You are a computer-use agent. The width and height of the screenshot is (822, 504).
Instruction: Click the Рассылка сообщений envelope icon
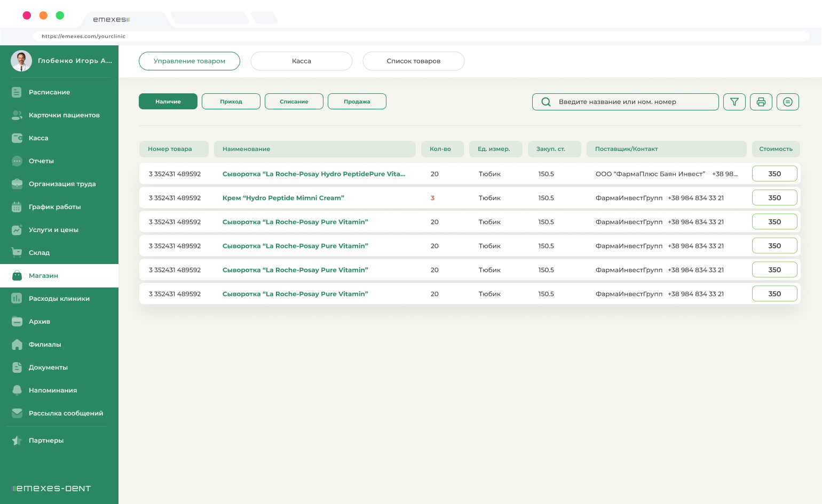(17, 413)
